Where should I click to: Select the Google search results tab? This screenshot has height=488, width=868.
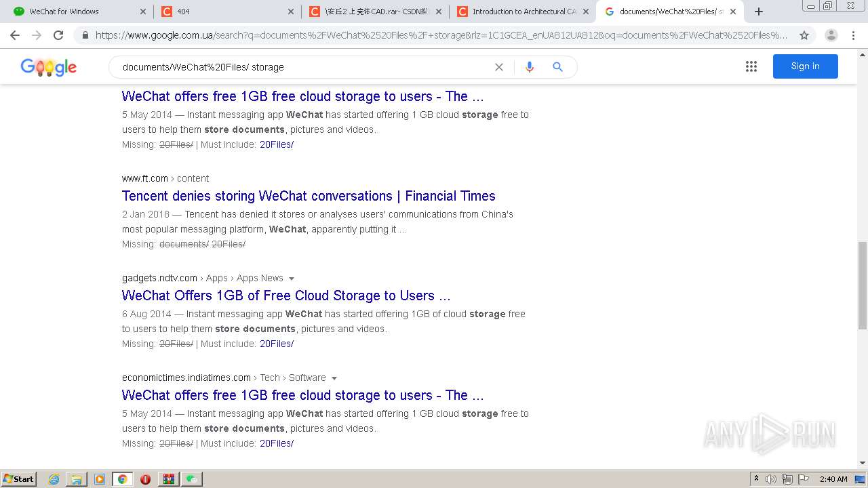coord(669,12)
